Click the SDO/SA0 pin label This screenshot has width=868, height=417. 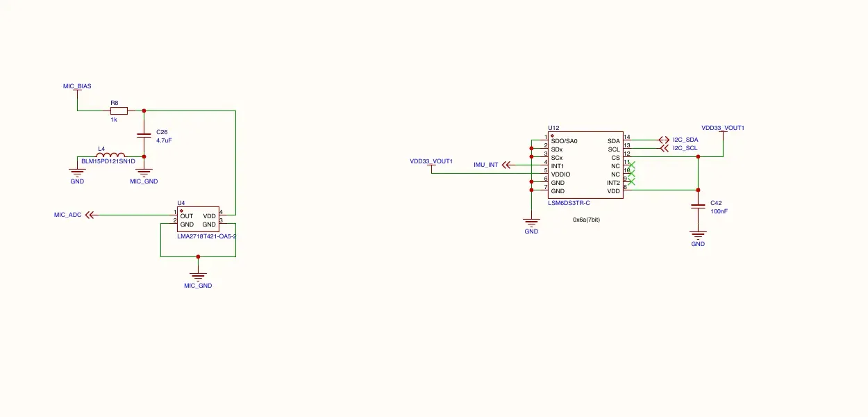(564, 141)
